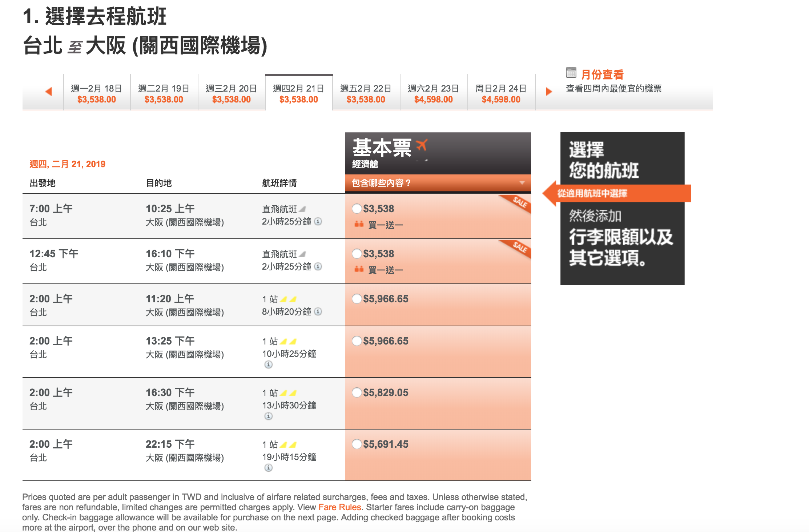Image resolution: width=809 pixels, height=532 pixels.
Task: Click the info icon under 19小時15分鐘
Action: coord(268,468)
